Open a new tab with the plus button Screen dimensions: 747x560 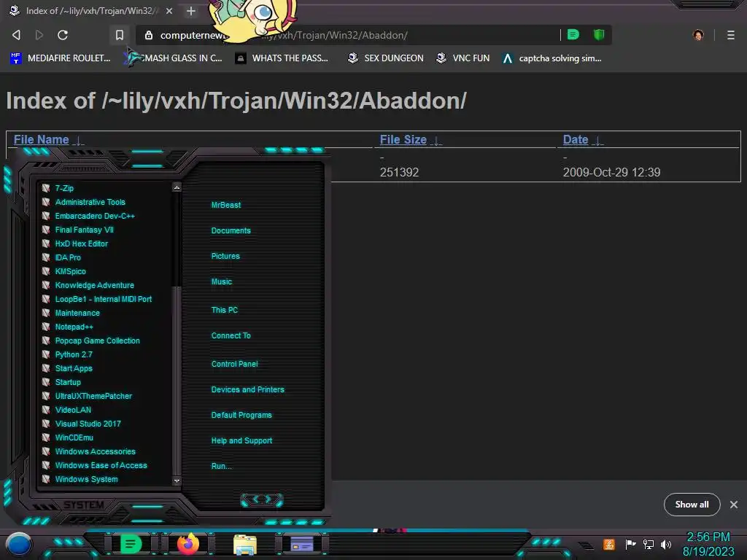click(x=191, y=11)
